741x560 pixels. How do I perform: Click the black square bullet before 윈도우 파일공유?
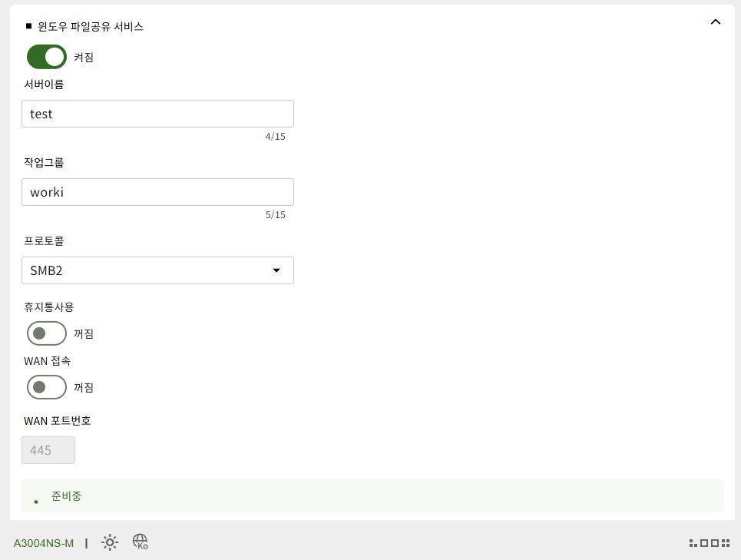(x=28, y=26)
